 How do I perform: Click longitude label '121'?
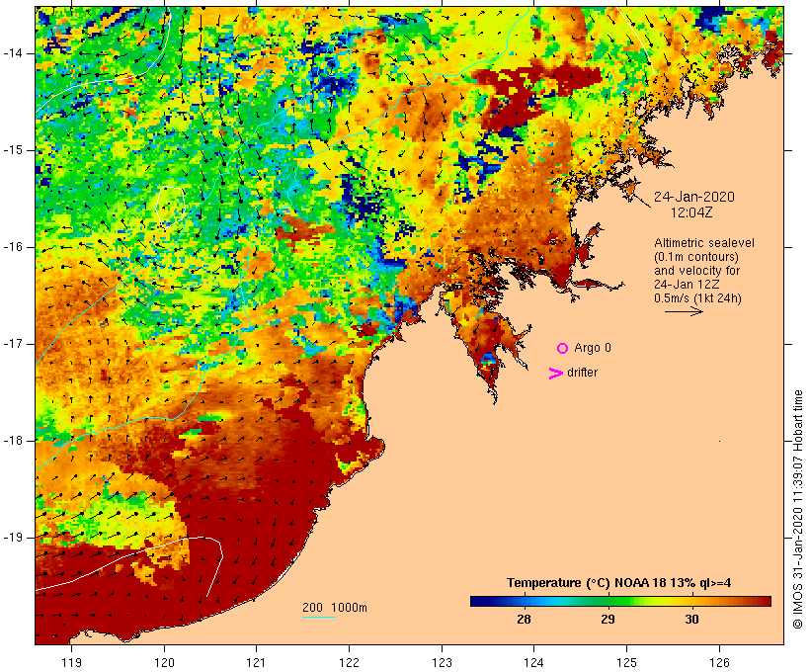pyautogui.click(x=256, y=662)
